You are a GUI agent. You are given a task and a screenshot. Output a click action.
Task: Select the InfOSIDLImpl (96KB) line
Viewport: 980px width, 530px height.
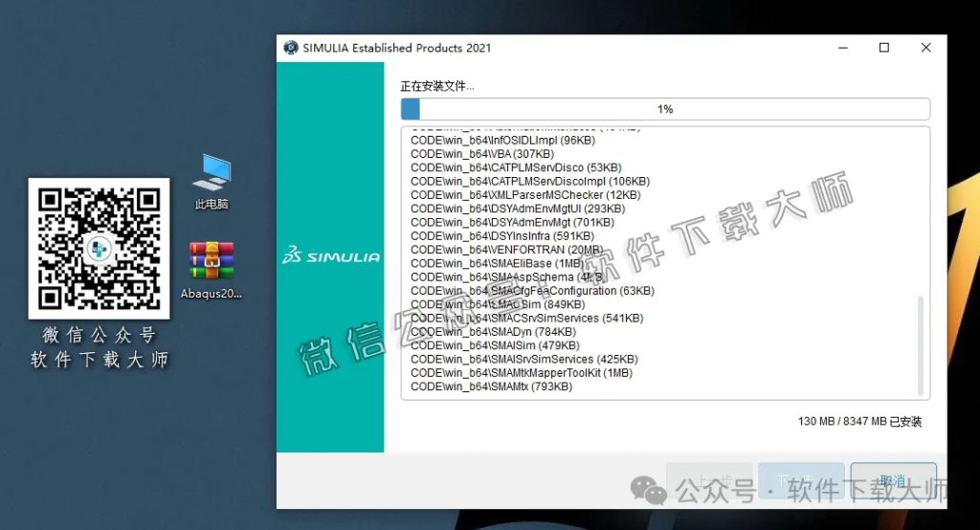click(x=502, y=140)
